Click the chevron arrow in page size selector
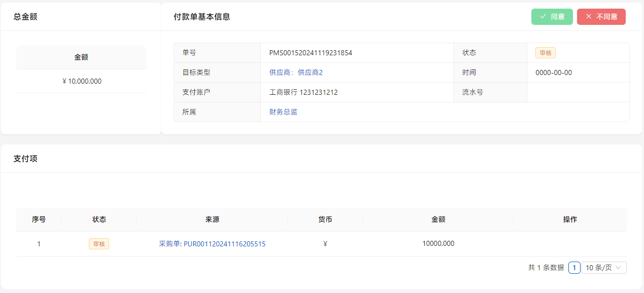The height and width of the screenshot is (293, 644). [618, 268]
